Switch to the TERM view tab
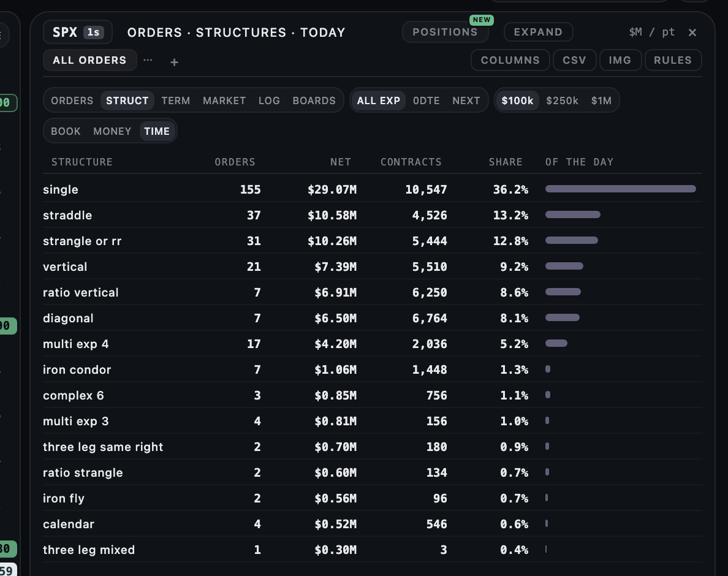The image size is (728, 576). [x=175, y=100]
